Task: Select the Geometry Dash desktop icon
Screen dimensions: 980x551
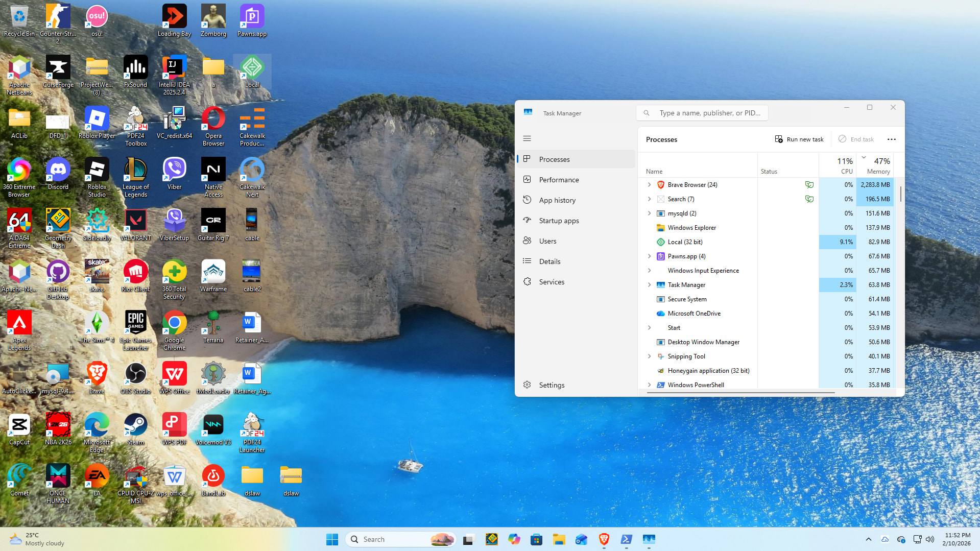Action: pyautogui.click(x=58, y=228)
